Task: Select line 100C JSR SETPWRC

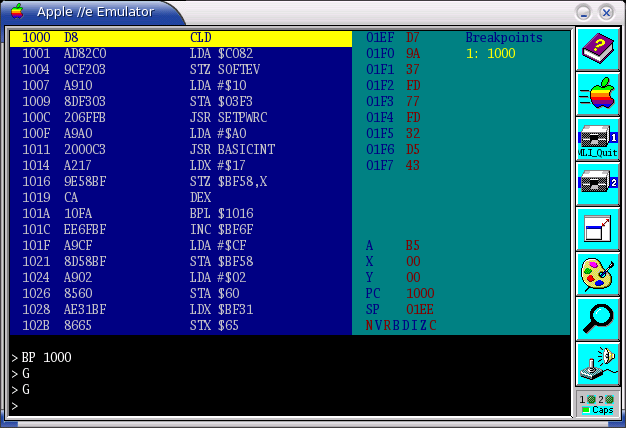Action: point(181,118)
